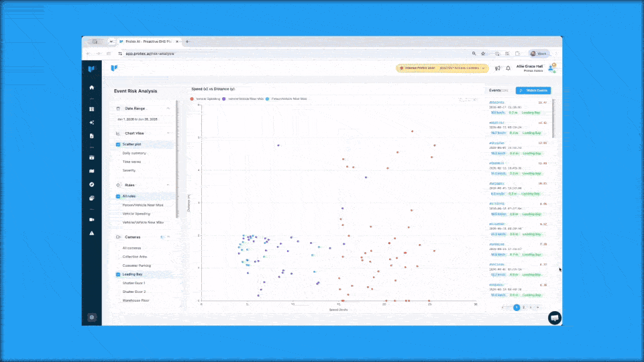Select the Shutter Door 1 camera
Image resolution: width=644 pixels, height=362 pixels.
click(133, 283)
